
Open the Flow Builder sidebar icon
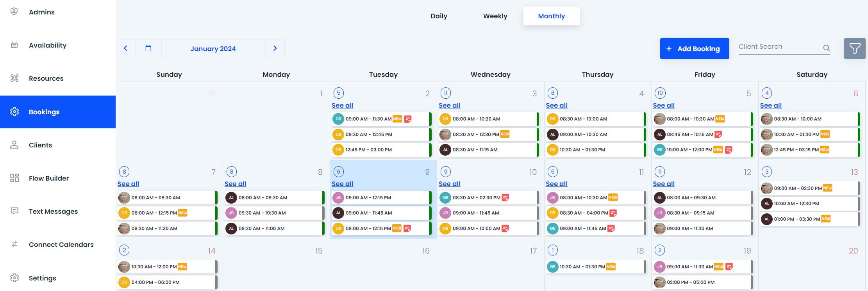pos(14,178)
